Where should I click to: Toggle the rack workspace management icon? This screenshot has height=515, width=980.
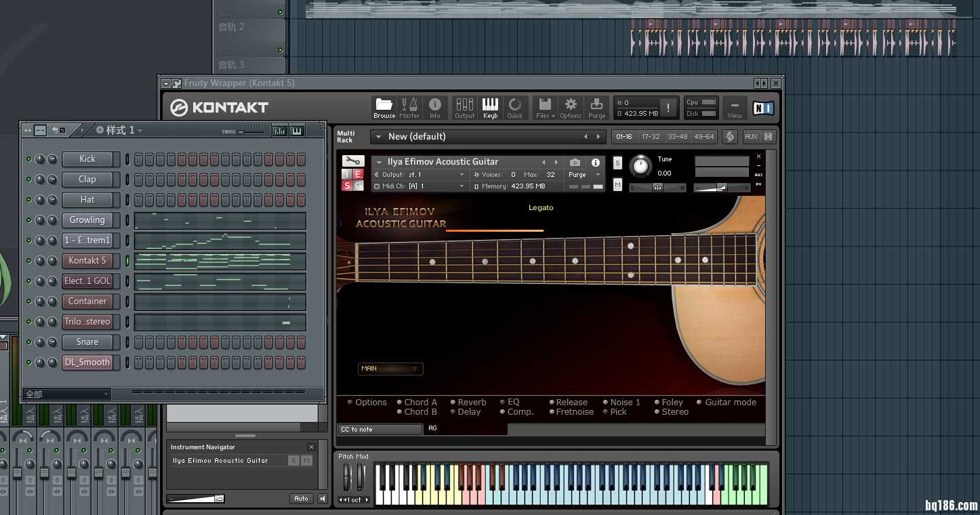pyautogui.click(x=730, y=136)
